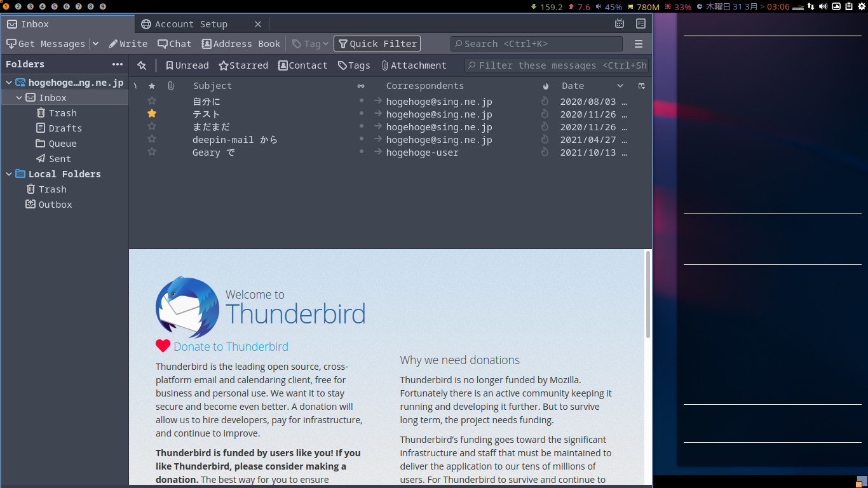Collapse the hogehoge account tree
The image size is (868, 488).
coord(9,83)
